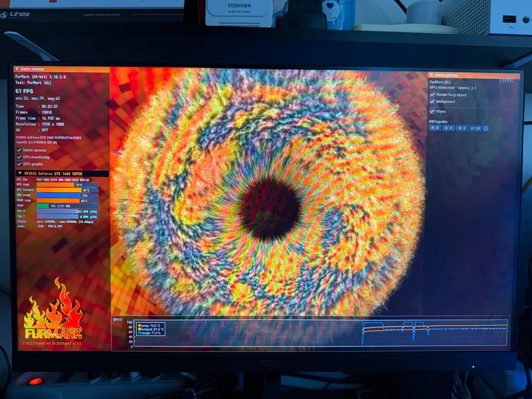Click the usage: 71.0 % graph legend
This screenshot has height=399, width=532.
click(x=150, y=333)
